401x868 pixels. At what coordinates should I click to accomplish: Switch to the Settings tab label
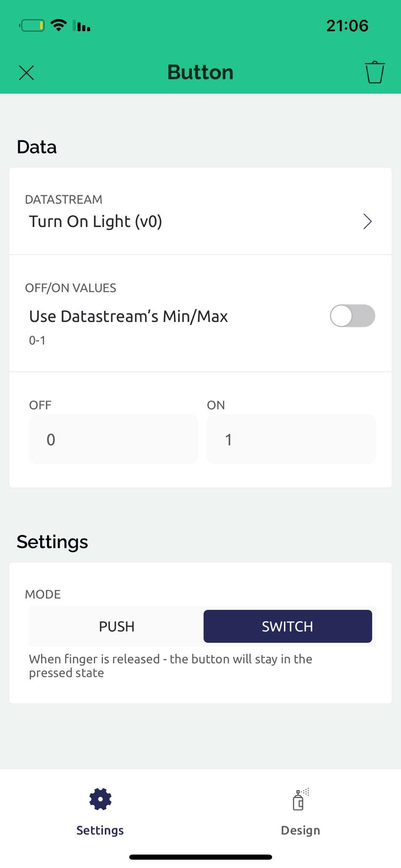tap(100, 830)
